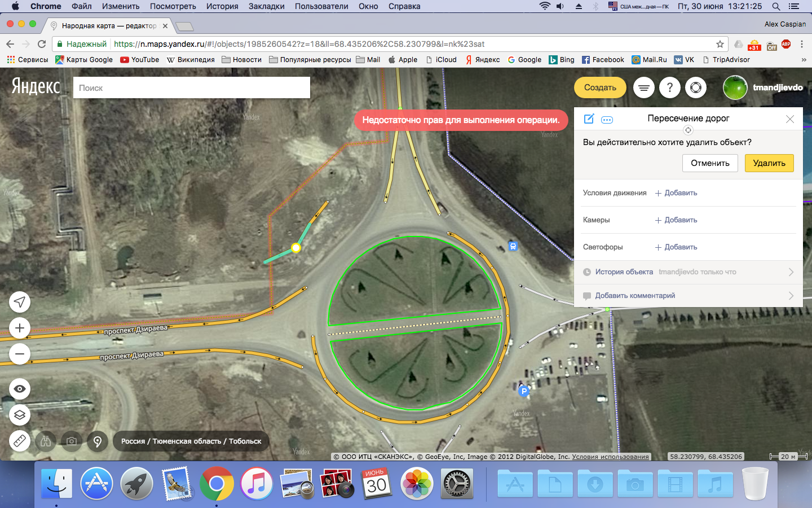Expand История объекта row
The width and height of the screenshot is (812, 508).
tap(689, 272)
